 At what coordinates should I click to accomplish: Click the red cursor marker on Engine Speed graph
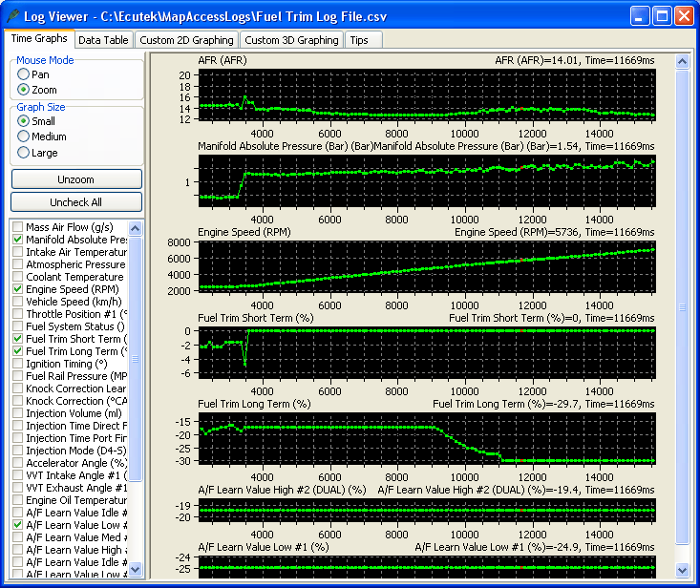(521, 260)
